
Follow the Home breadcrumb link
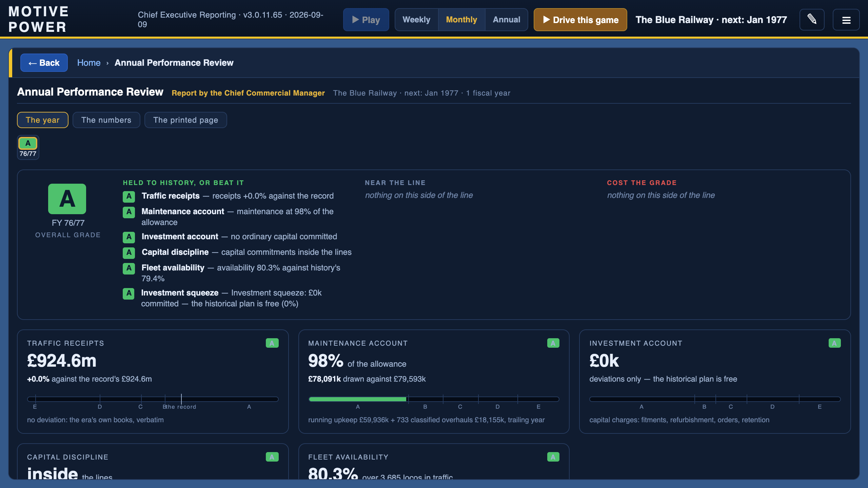pos(89,63)
